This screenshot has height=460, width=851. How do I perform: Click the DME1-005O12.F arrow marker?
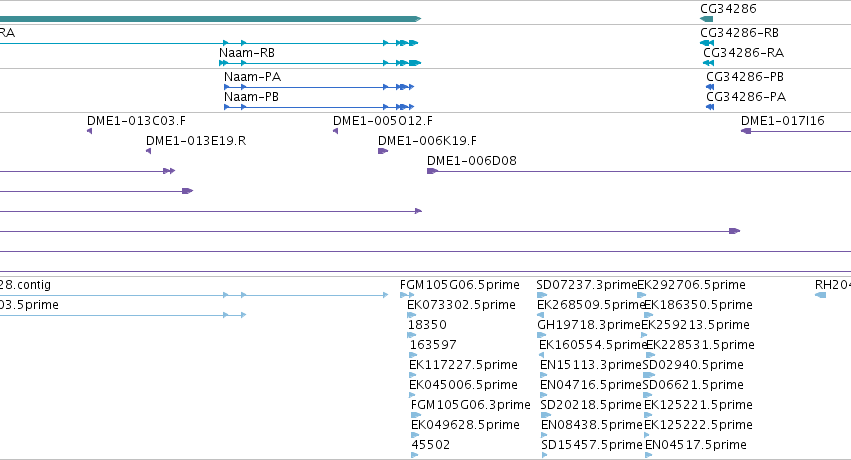click(335, 131)
